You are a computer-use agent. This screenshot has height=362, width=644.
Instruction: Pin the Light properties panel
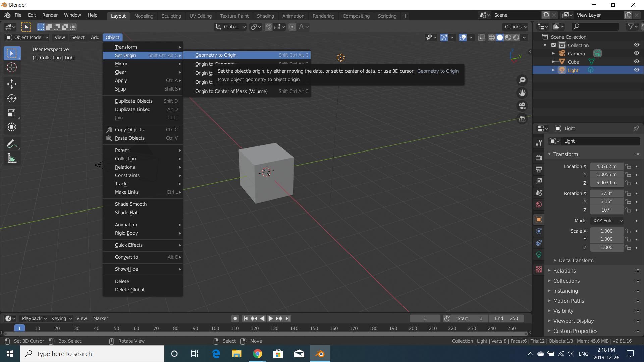[x=636, y=128]
